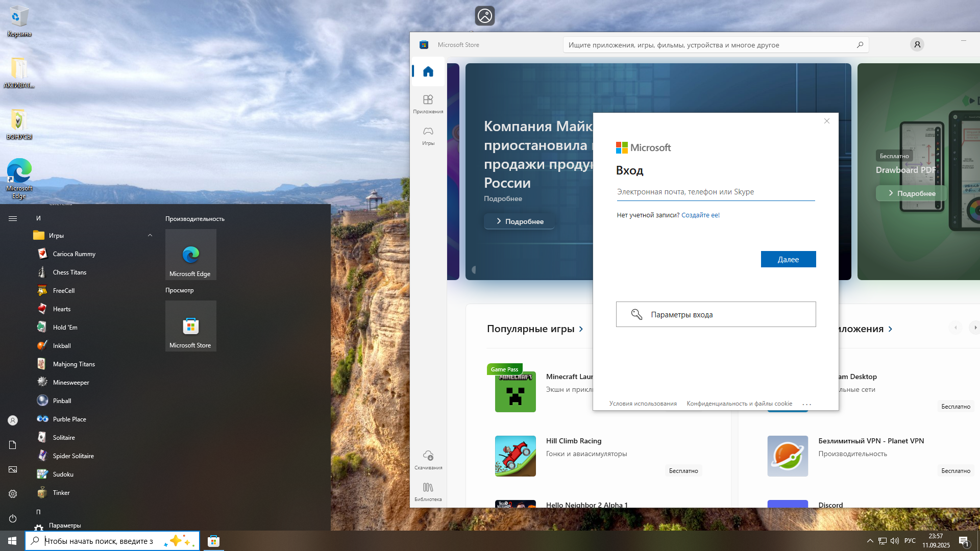Open the Корзина recycle bin on desktop
The height and width of the screenshot is (551, 980).
click(x=19, y=21)
